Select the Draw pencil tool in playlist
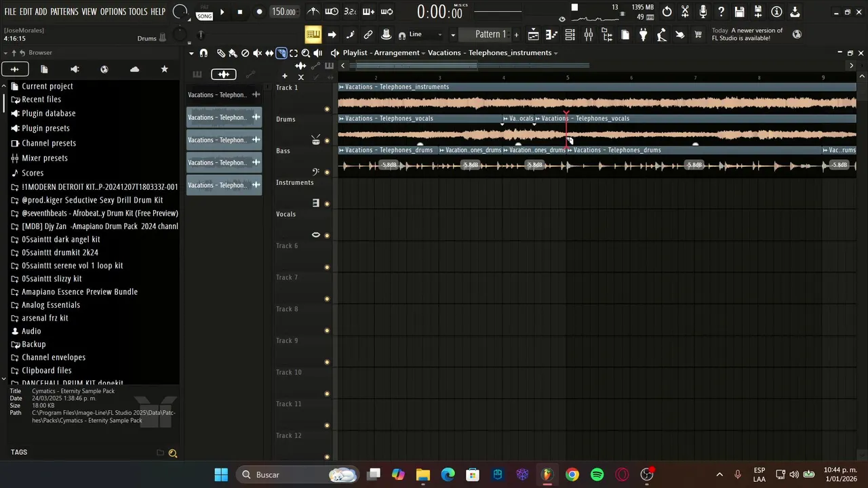The height and width of the screenshot is (488, 868). click(221, 53)
